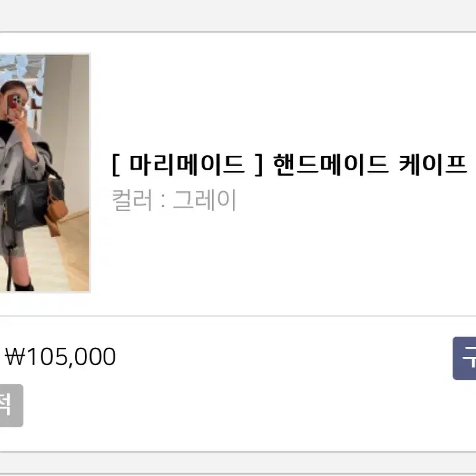Select the brand name 마리메이드 in title
Screen dimensions: 476x476
pyautogui.click(x=187, y=165)
